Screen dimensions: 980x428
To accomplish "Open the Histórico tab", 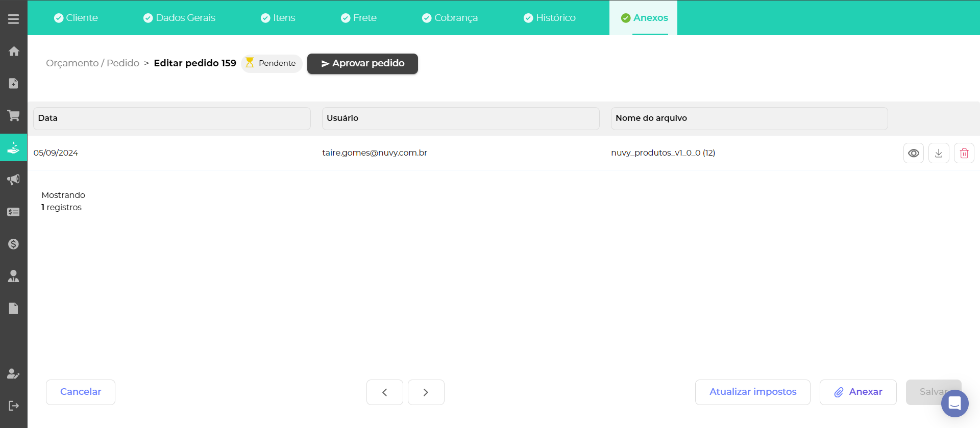I will click(550, 18).
